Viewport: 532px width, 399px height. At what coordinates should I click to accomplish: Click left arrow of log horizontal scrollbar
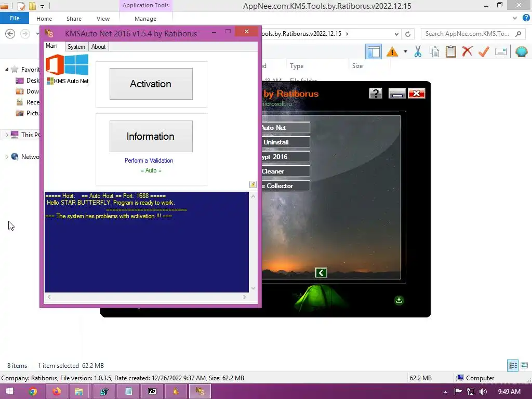49,297
